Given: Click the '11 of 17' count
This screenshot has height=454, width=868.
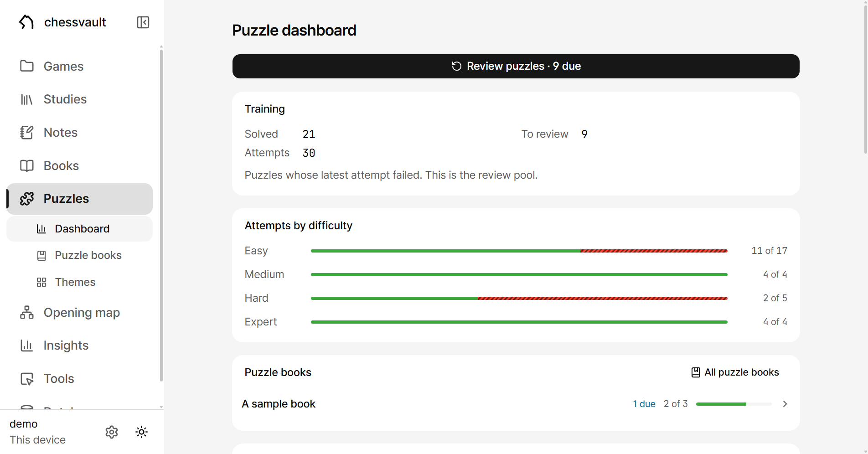Looking at the screenshot, I should 769,251.
